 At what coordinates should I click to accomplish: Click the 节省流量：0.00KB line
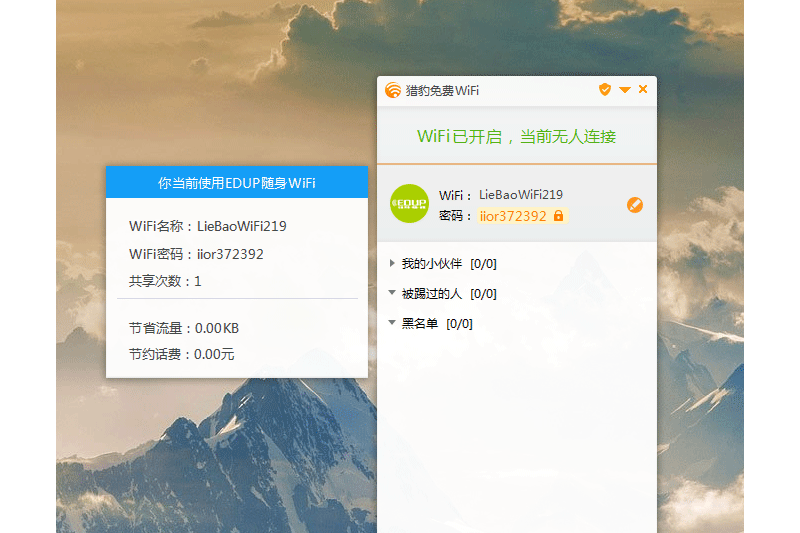pyautogui.click(x=184, y=328)
